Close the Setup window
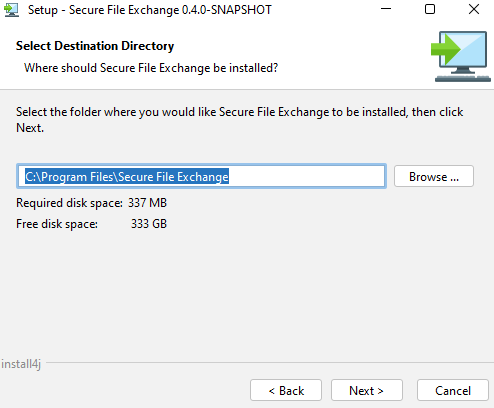The height and width of the screenshot is (408, 494). click(x=474, y=9)
